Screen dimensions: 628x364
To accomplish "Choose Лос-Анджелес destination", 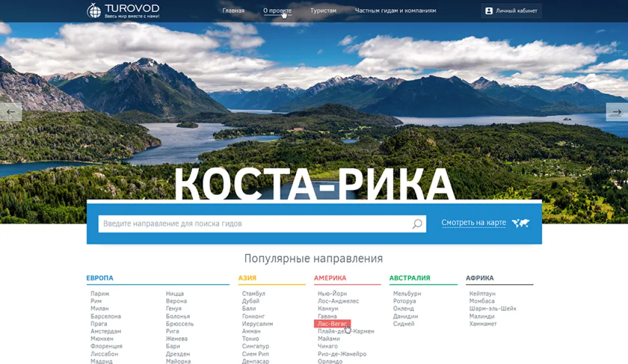I will pos(339,301).
